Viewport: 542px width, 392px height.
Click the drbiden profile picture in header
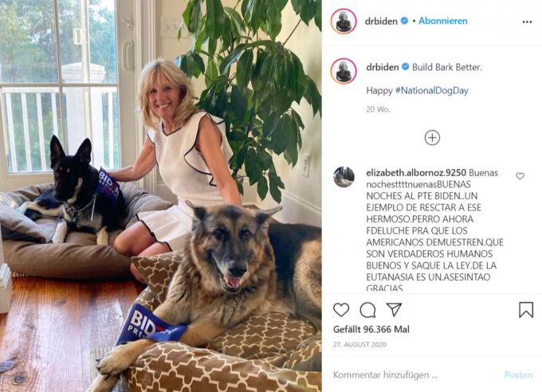[x=344, y=22]
